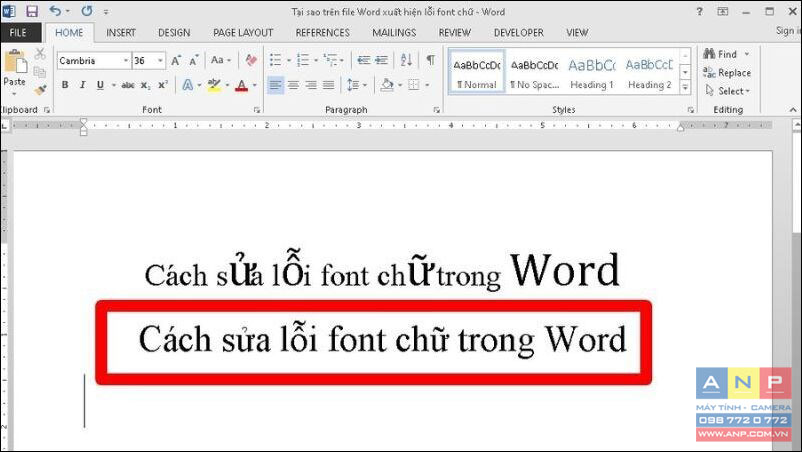The height and width of the screenshot is (452, 802).
Task: Toggle Underline formatting
Action: (x=100, y=85)
